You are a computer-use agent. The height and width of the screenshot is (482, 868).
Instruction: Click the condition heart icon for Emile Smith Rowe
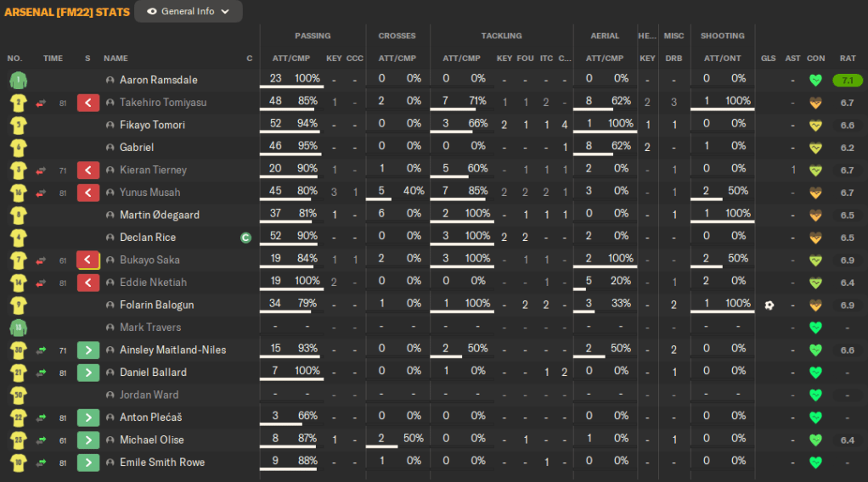(815, 462)
